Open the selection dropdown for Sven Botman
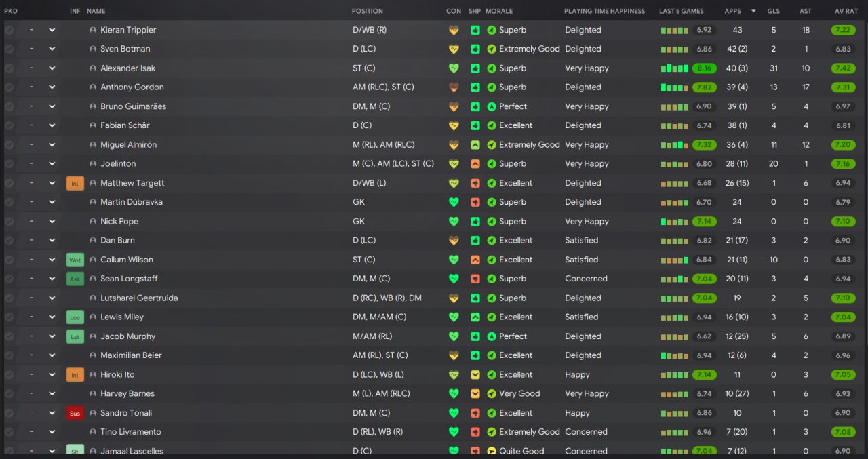Screen dimensions: 868x459 tap(52, 49)
